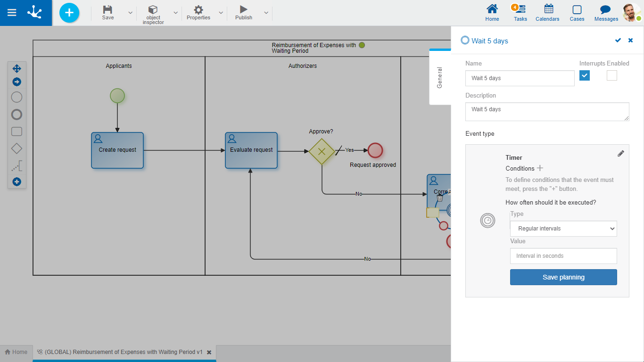The width and height of the screenshot is (644, 362).
Task: Click the blue plus create button
Action: (x=69, y=13)
